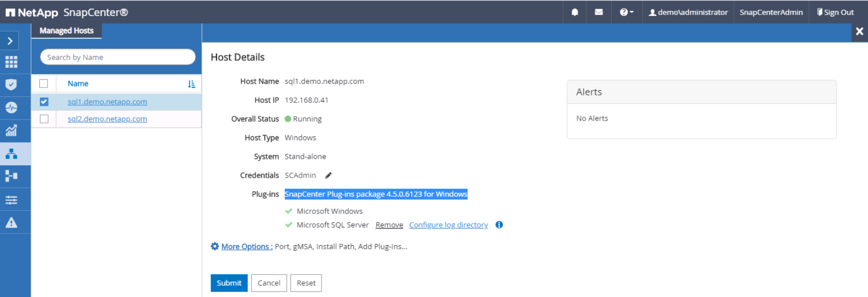This screenshot has height=297, width=868.
Task: Click the sort order icon
Action: click(192, 84)
